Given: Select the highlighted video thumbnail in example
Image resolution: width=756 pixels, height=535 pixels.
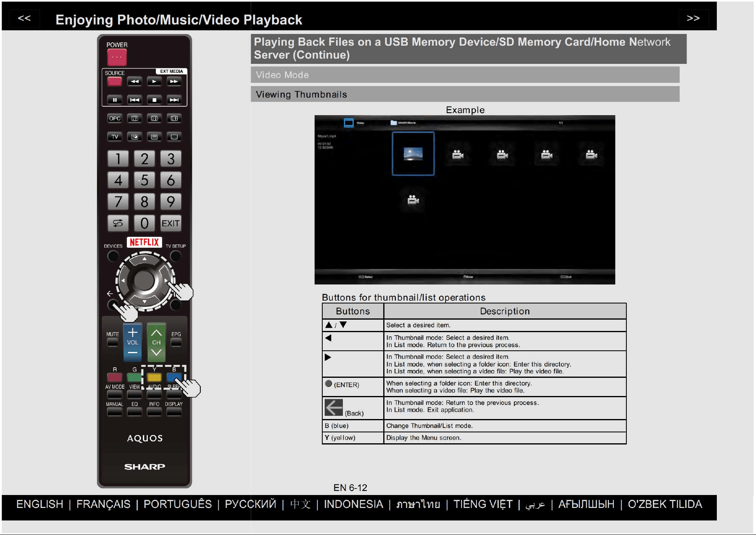Looking at the screenshot, I should 413,154.
